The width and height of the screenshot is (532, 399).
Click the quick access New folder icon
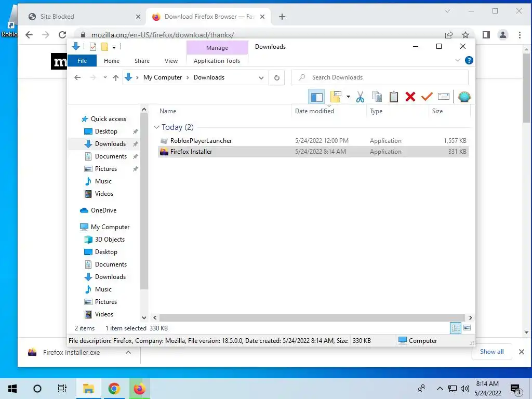[x=104, y=47]
